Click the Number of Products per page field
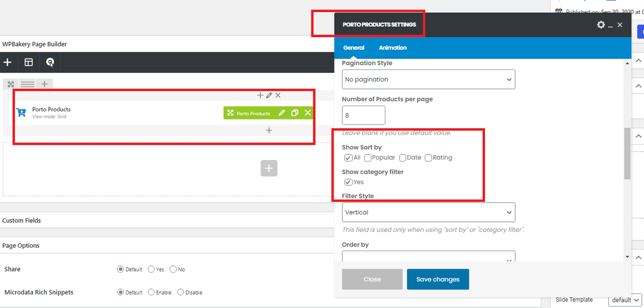 coord(363,115)
